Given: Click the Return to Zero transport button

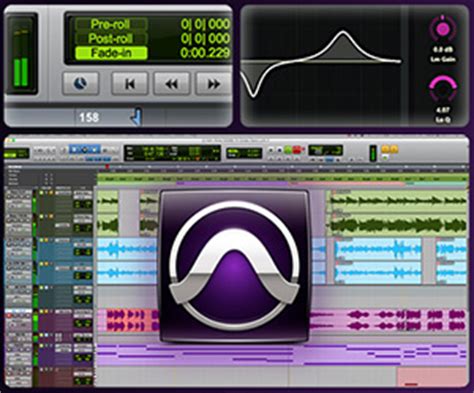Looking at the screenshot, I should click(x=130, y=84).
